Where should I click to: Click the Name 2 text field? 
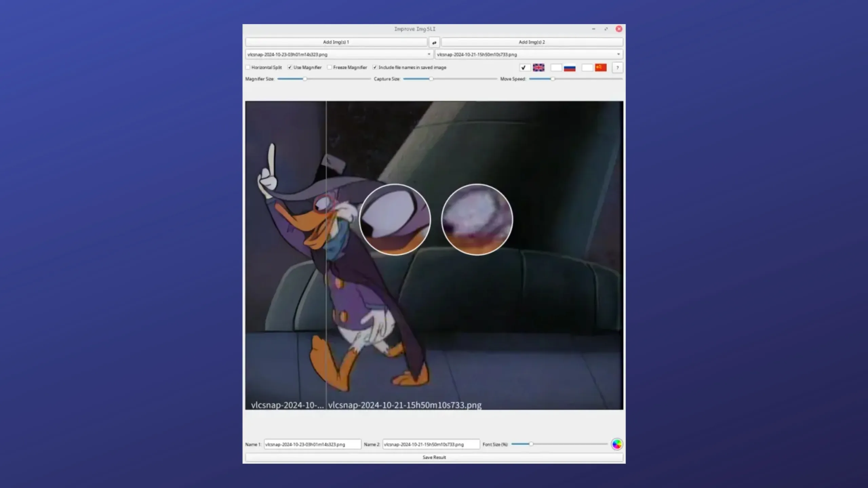click(x=431, y=444)
